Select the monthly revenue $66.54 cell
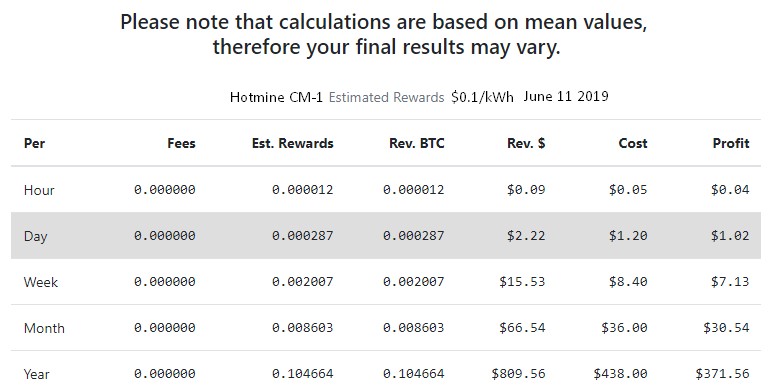 click(522, 328)
